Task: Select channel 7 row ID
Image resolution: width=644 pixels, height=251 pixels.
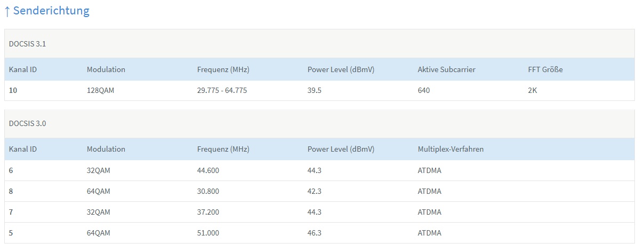Action: 11,212
